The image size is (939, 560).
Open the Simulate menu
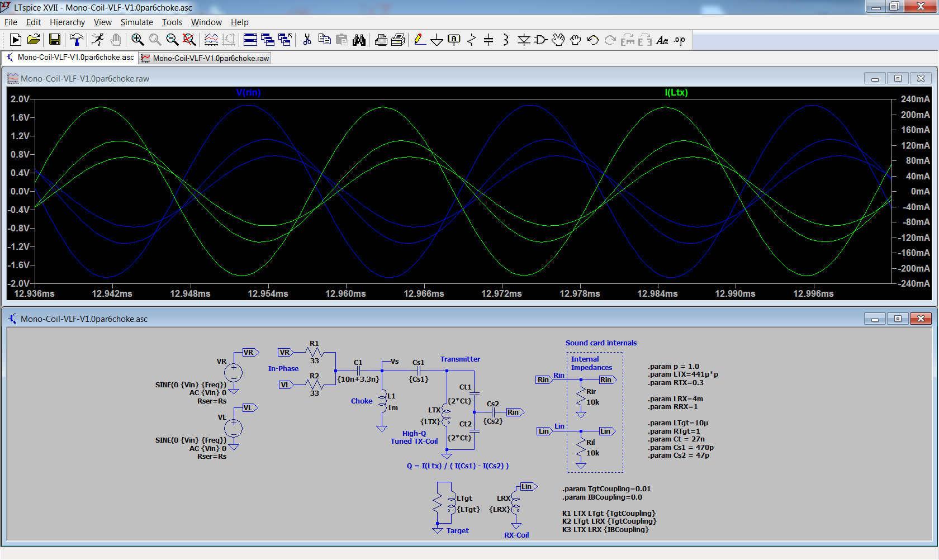[136, 22]
